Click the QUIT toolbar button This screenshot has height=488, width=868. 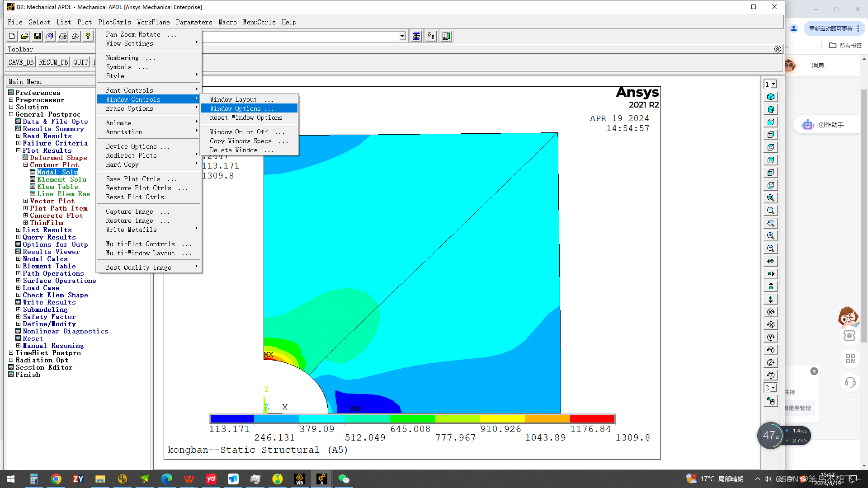(x=80, y=62)
